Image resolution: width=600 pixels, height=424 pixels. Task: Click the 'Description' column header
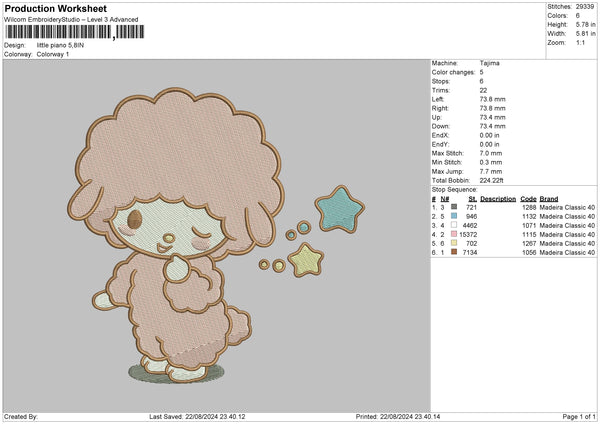click(498, 199)
